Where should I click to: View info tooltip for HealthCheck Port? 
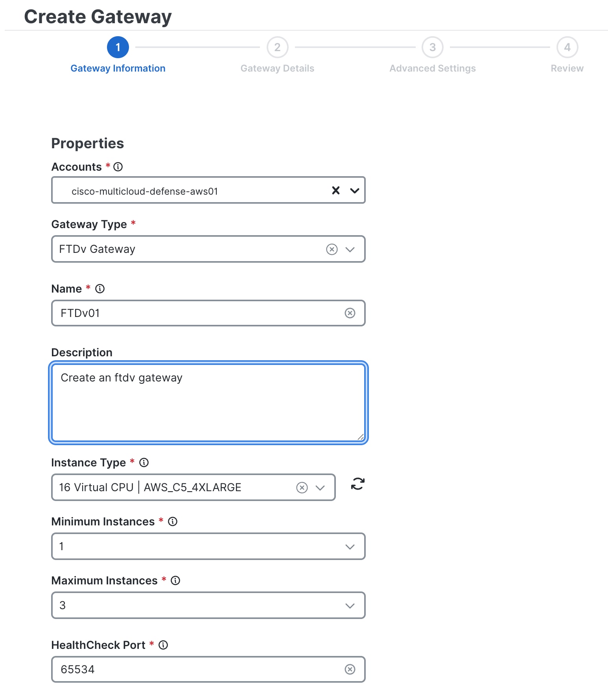[x=162, y=645]
